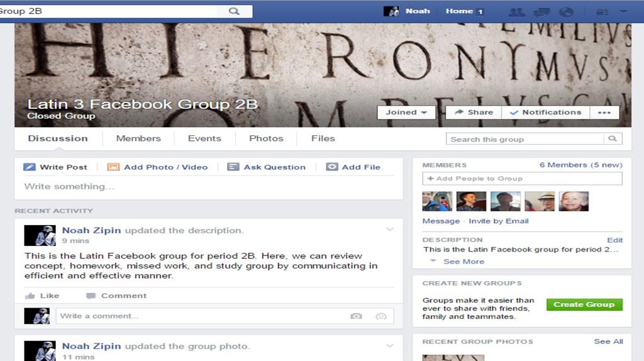The height and width of the screenshot is (361, 644).
Task: Click Edit link beside Description
Action: 615,240
